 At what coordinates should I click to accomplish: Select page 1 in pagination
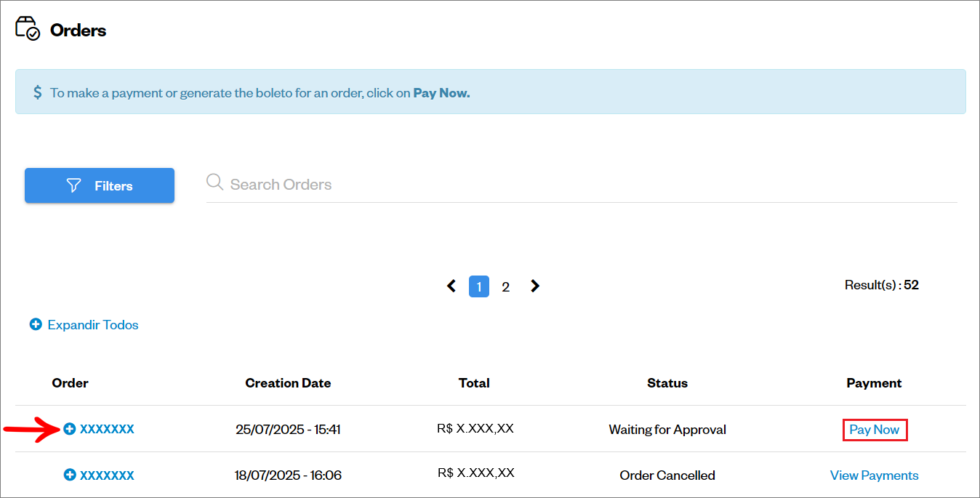tap(479, 286)
